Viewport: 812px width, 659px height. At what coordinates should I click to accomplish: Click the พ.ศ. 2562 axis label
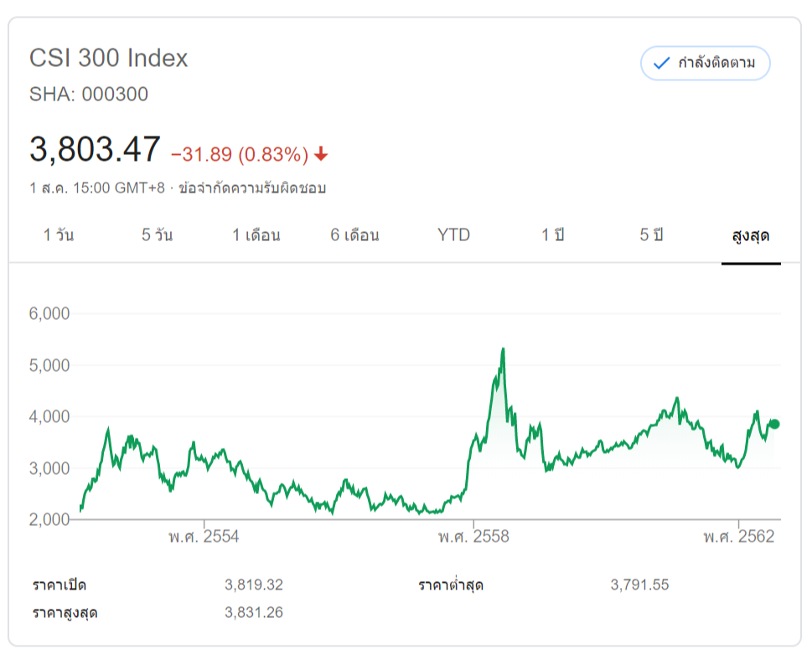739,537
